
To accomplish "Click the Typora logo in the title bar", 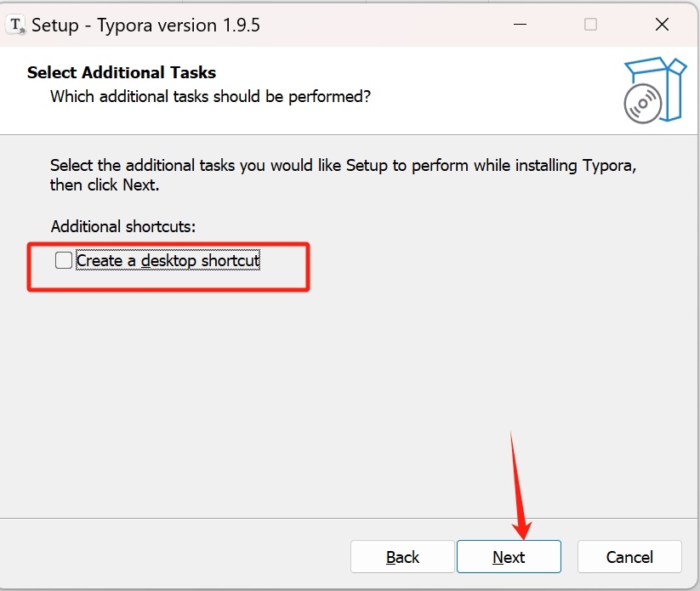I will (15, 25).
